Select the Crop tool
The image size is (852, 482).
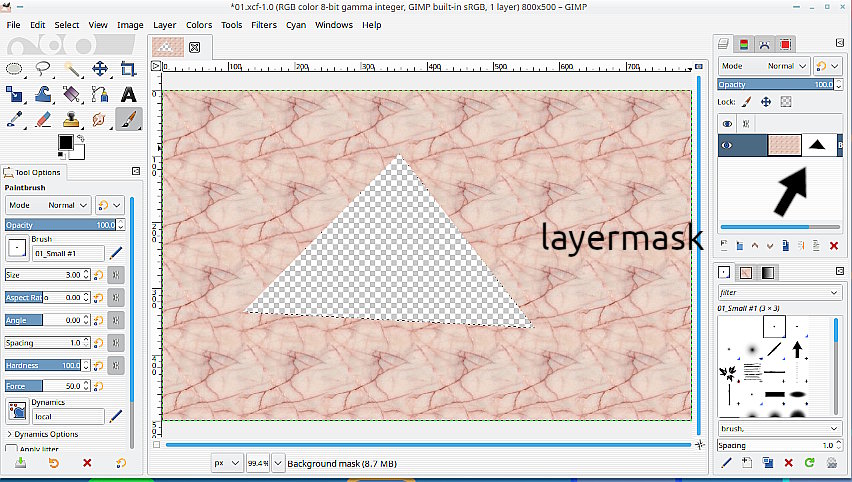(128, 69)
